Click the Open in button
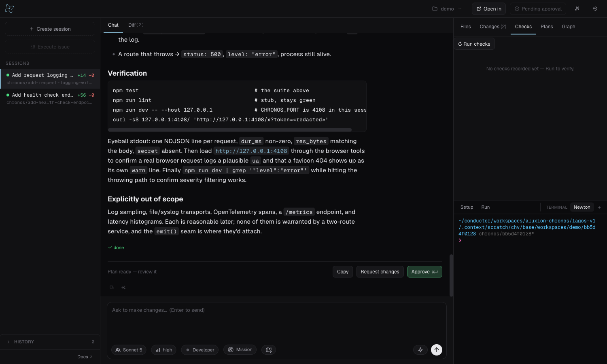Image resolution: width=607 pixels, height=364 pixels. click(489, 8)
